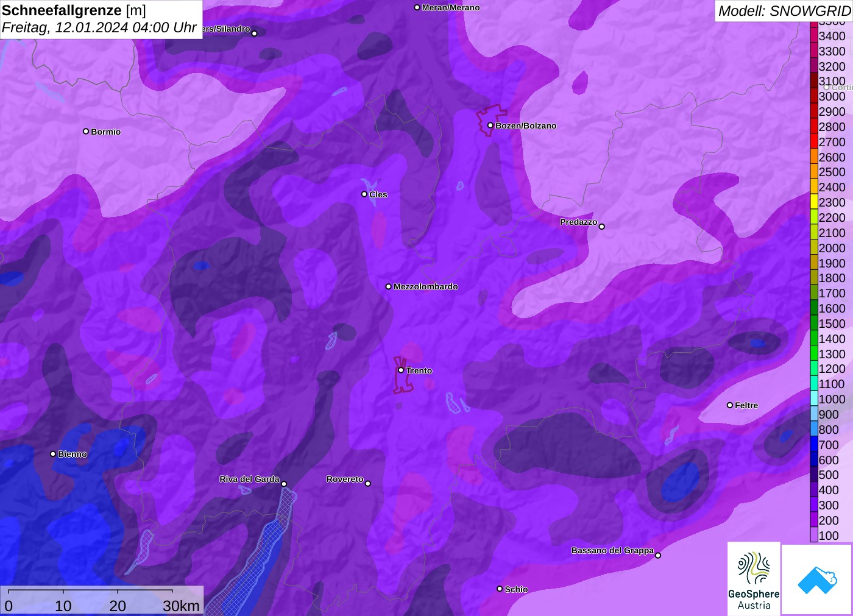Click the dark red Bolzano municipality outline
Viewport: 853px width, 616px height.
(491, 119)
